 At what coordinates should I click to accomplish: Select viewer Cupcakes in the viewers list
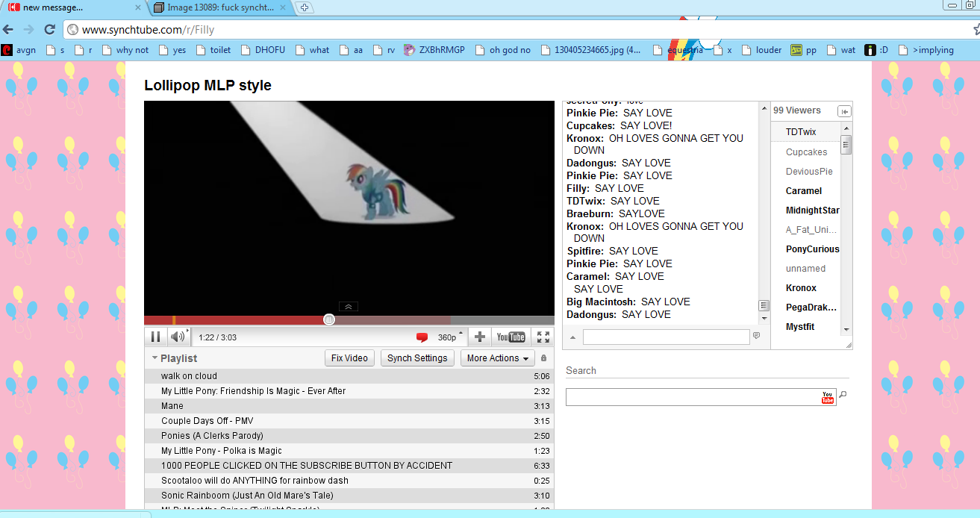pos(805,152)
